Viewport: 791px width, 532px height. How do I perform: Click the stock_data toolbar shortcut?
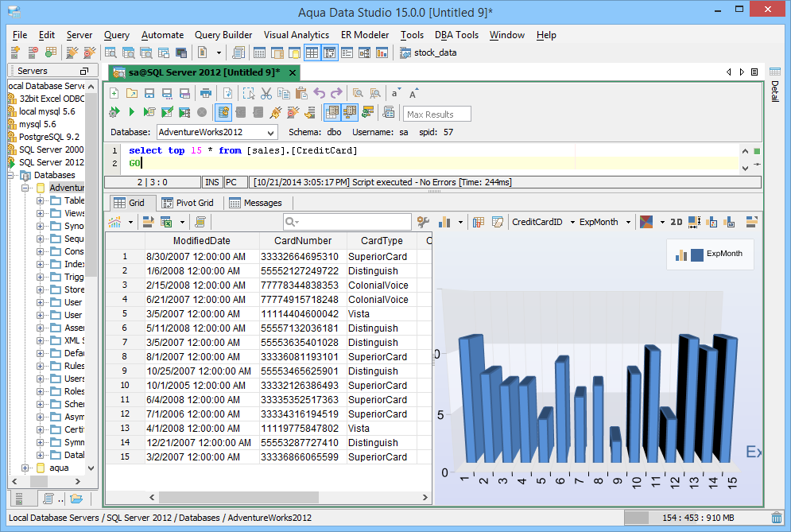(x=428, y=53)
